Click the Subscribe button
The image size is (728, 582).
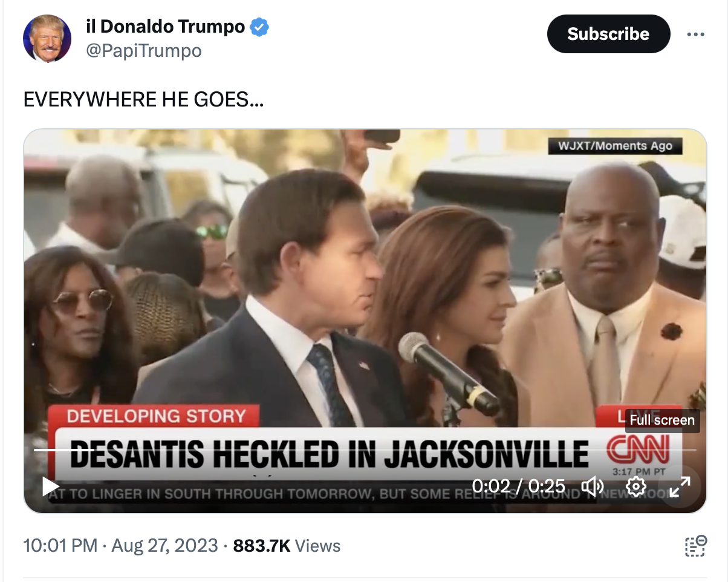608,34
